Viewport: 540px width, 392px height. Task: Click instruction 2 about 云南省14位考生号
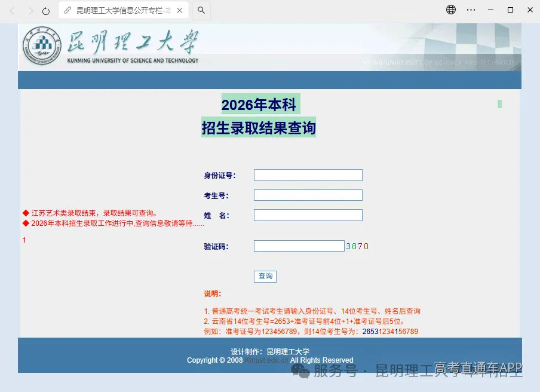pos(305,321)
